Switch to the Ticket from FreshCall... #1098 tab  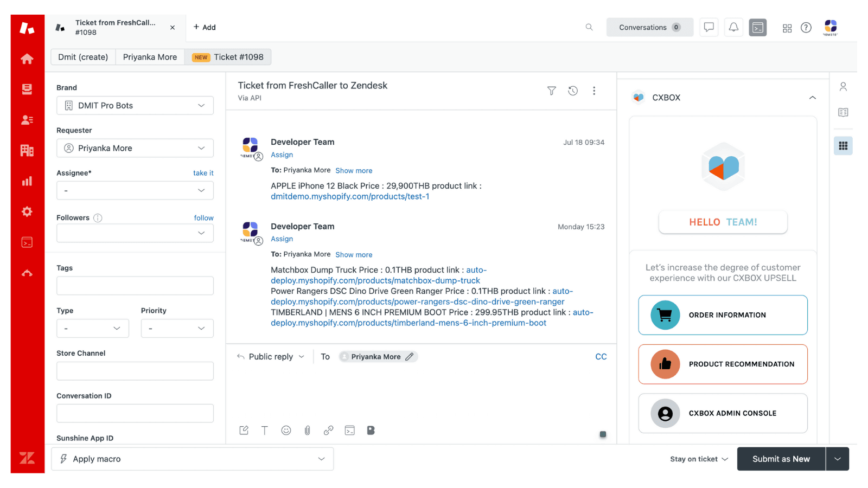coord(115,28)
